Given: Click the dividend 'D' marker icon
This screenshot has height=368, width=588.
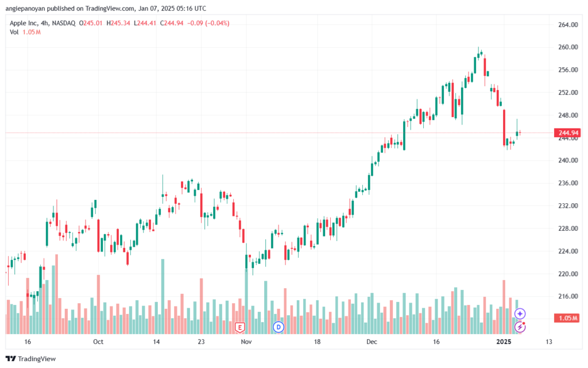Looking at the screenshot, I should click(x=278, y=327).
